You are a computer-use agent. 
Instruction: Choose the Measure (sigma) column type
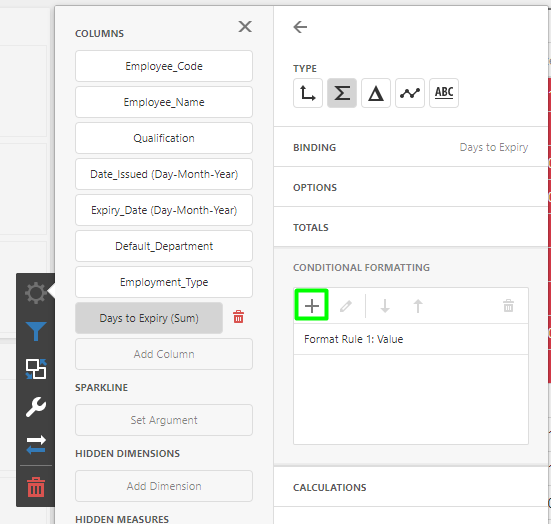tap(342, 93)
